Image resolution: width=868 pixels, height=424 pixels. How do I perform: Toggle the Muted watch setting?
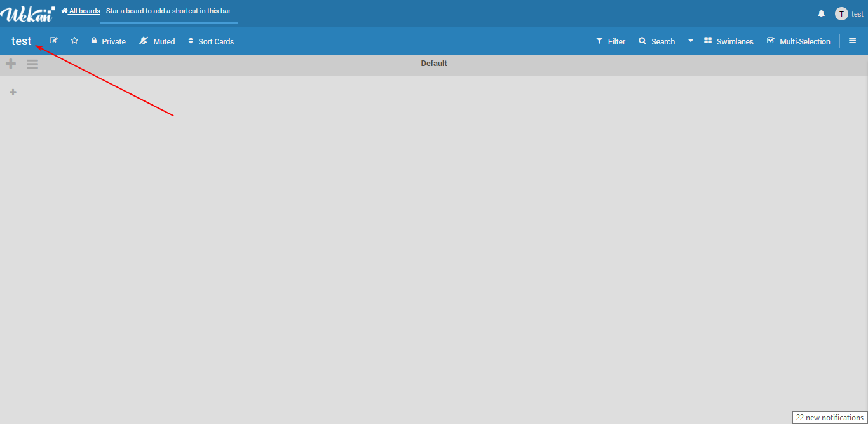[157, 41]
